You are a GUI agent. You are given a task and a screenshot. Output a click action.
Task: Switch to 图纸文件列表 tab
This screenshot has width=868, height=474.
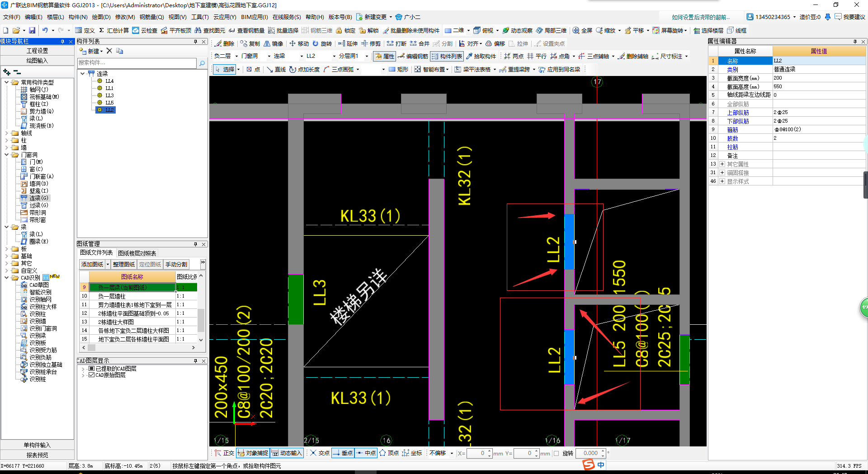point(96,253)
